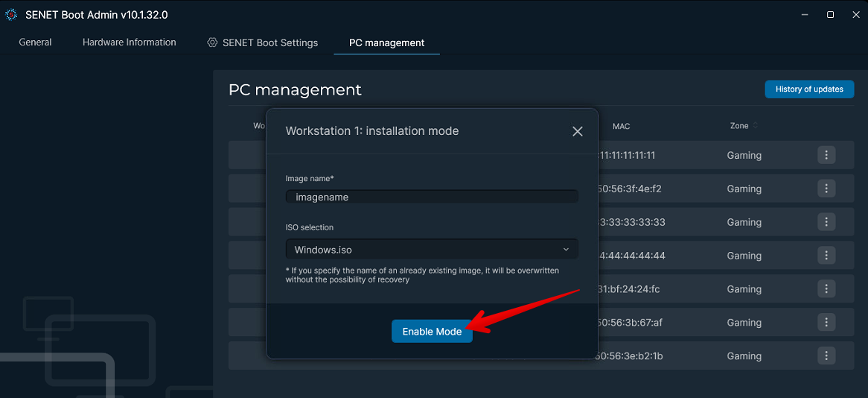Open three-dot menu for row ending 24:24:fc
The image size is (868, 398).
[826, 289]
